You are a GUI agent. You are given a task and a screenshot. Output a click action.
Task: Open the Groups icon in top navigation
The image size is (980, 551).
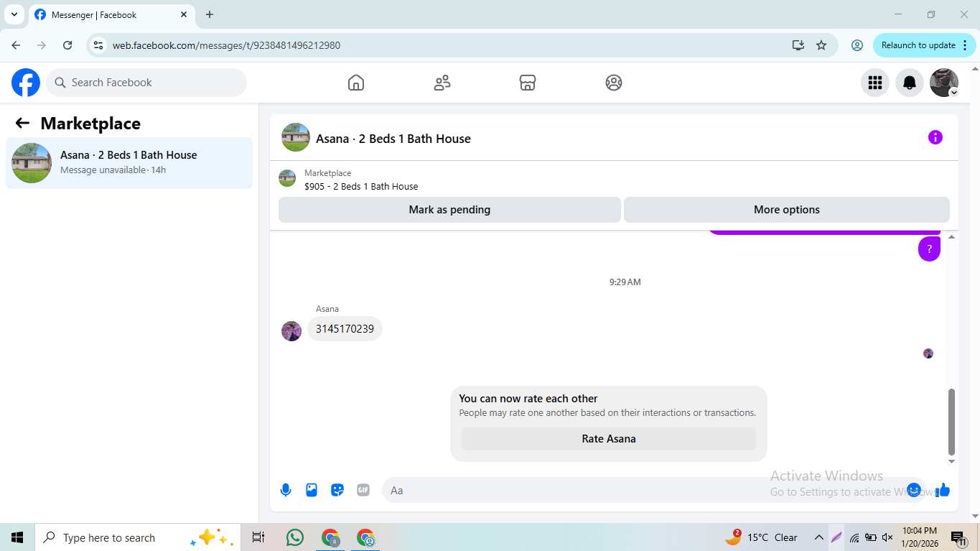pos(614,83)
